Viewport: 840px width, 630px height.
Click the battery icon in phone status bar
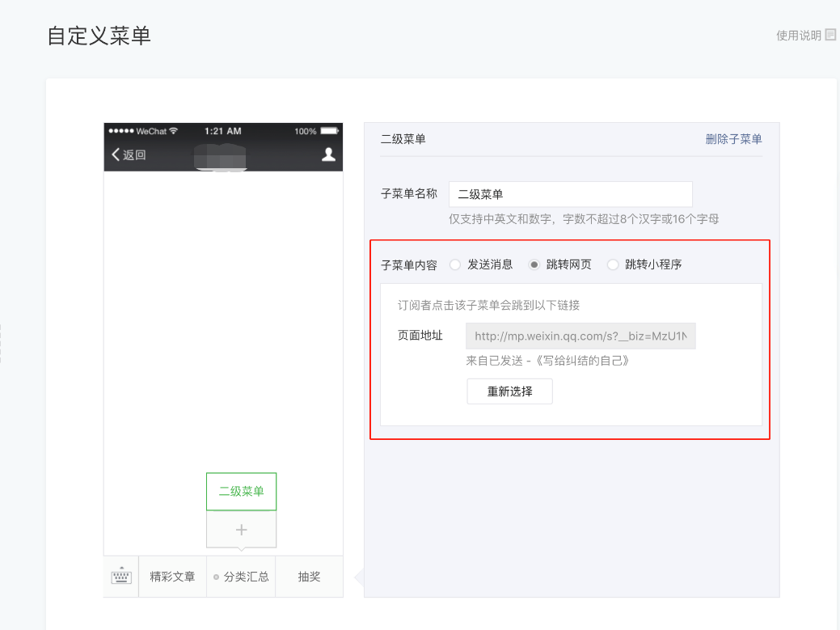click(x=329, y=131)
